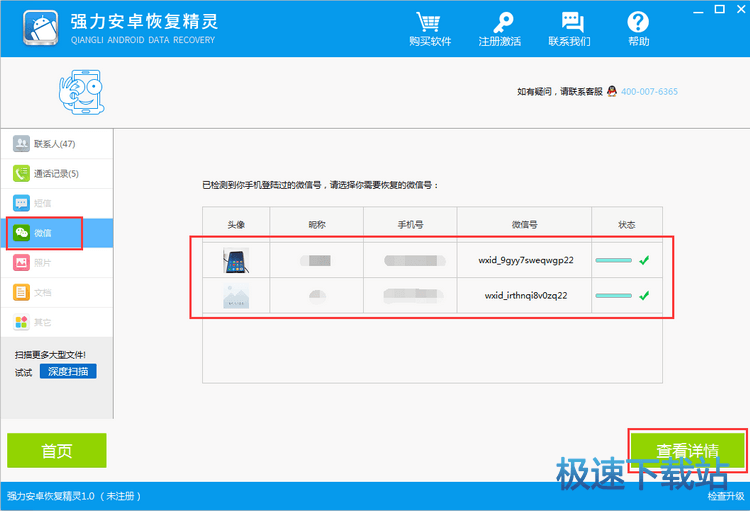Click the progress bar for wxid_irthnqi8v0zq22
Screen dimensions: 750x511
coord(613,296)
